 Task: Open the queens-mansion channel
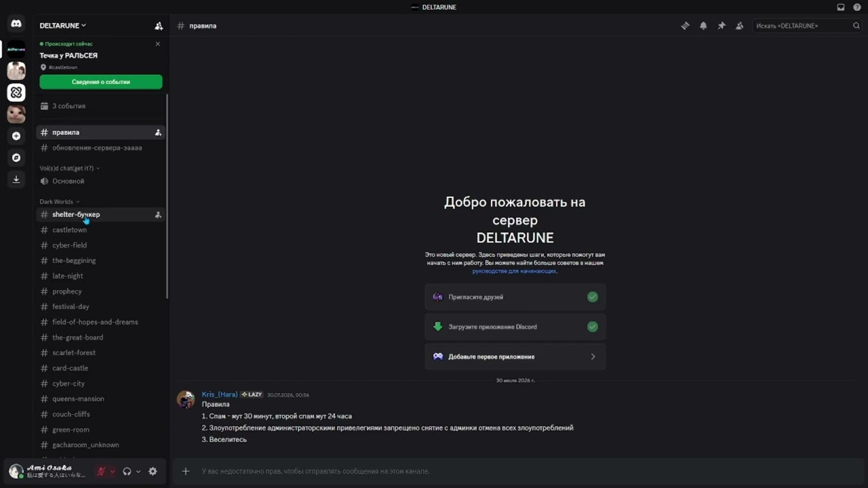pyautogui.click(x=101, y=399)
